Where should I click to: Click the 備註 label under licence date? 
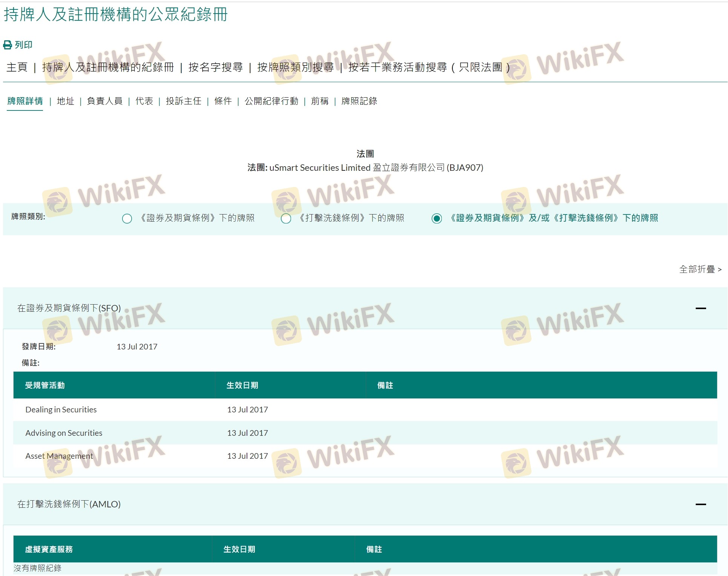pos(31,363)
